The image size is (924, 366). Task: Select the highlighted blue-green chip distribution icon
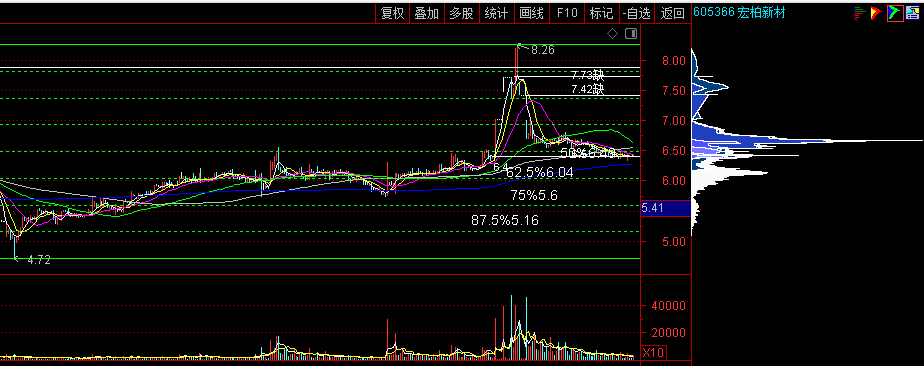pos(895,12)
